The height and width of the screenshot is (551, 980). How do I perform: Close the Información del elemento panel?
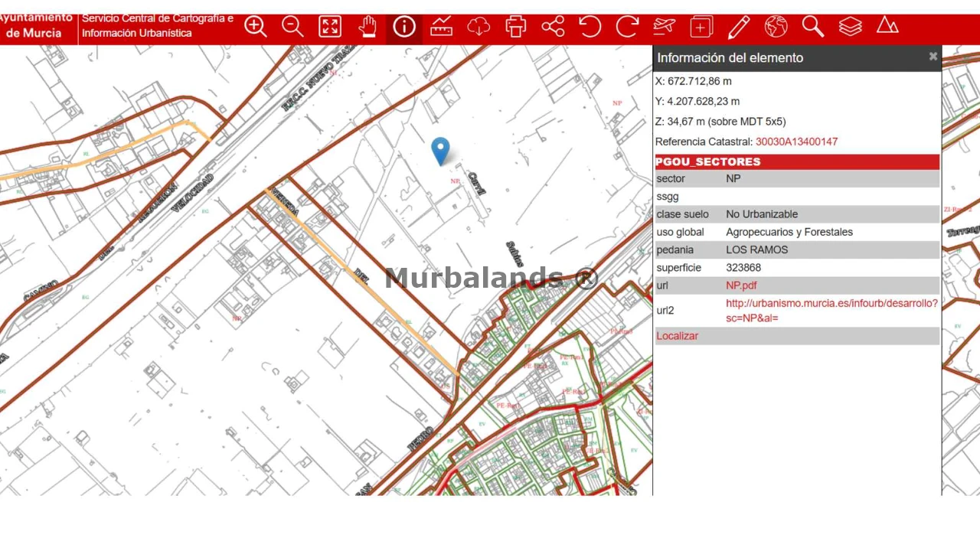pyautogui.click(x=933, y=57)
